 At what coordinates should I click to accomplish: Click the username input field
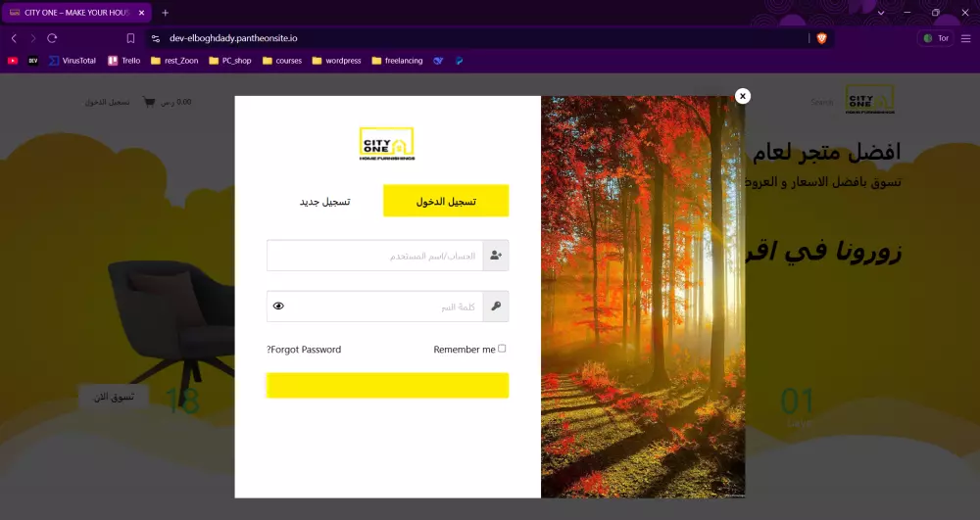(375, 256)
